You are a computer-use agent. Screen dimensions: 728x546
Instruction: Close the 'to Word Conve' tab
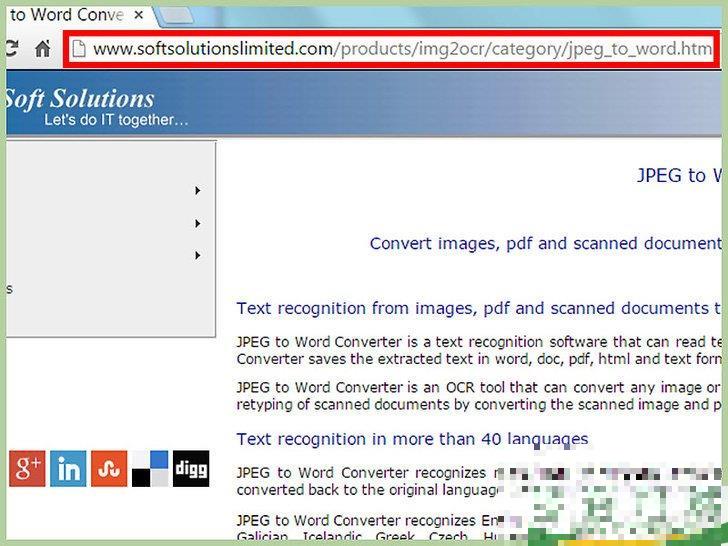click(138, 15)
